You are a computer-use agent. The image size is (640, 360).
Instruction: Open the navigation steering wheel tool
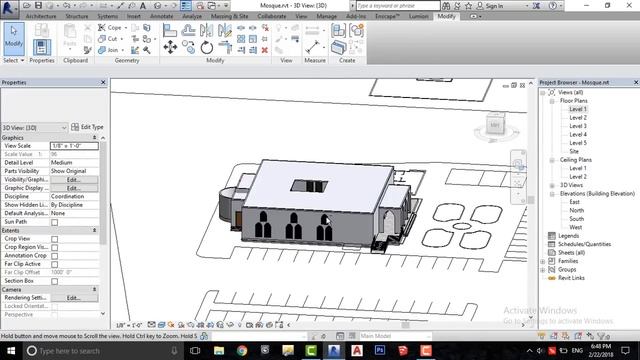[518, 164]
